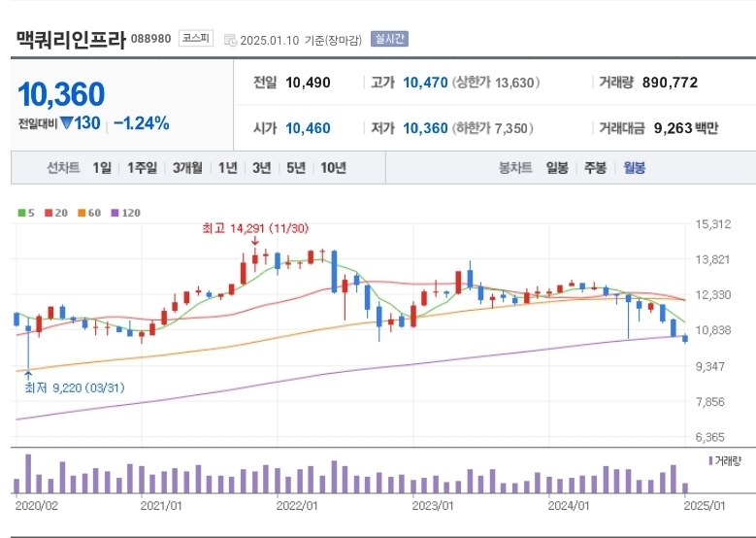
Task: Switch to 주봉 candlestick chart
Action: click(x=595, y=168)
